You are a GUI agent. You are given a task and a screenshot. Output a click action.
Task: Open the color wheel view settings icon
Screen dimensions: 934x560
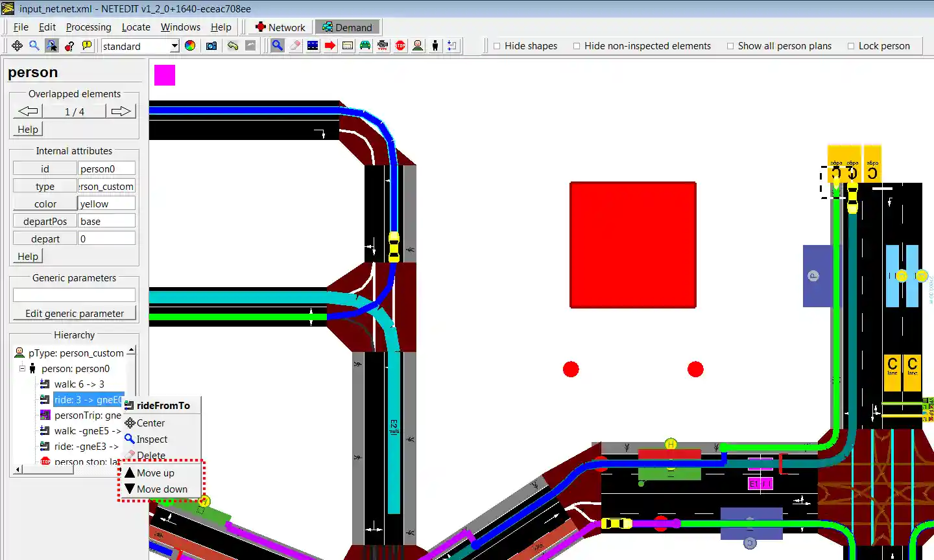coord(190,45)
